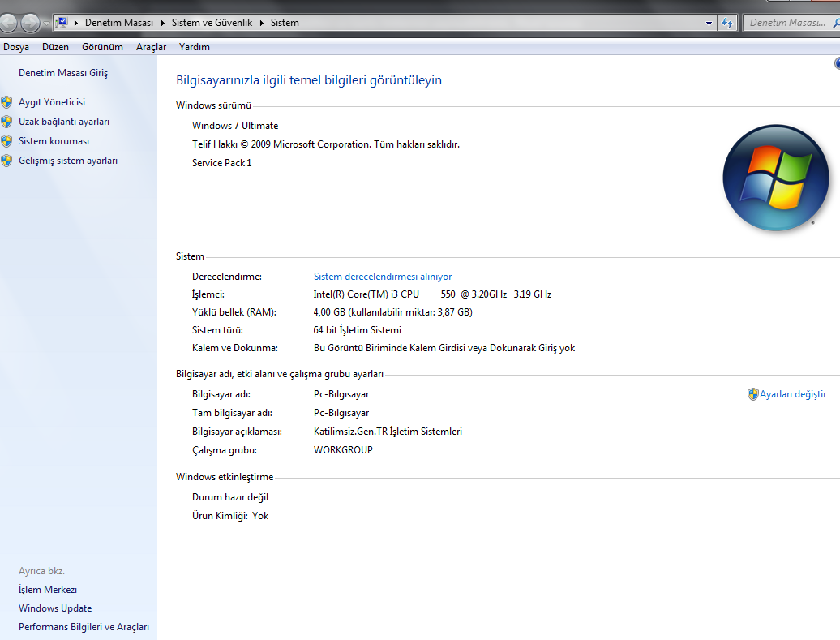The width and height of the screenshot is (840, 640).
Task: Go to Sistem ve Güvenlik breadcrumb
Action: tap(212, 23)
